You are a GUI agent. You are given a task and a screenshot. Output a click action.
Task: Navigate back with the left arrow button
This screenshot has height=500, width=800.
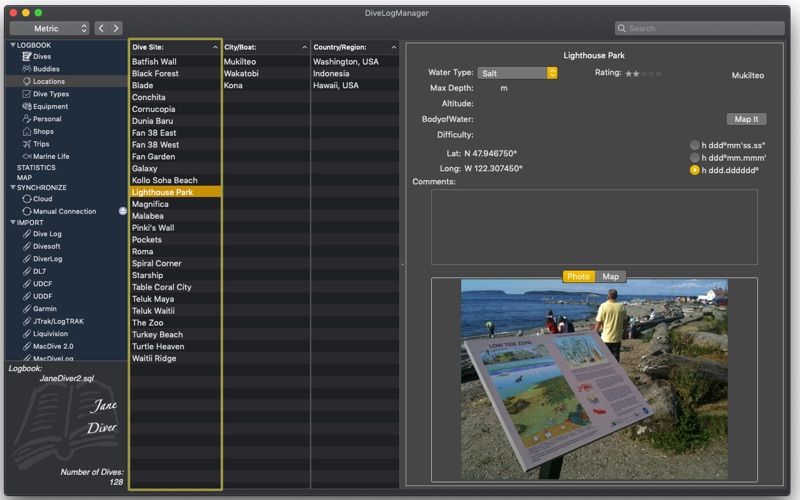pos(101,29)
